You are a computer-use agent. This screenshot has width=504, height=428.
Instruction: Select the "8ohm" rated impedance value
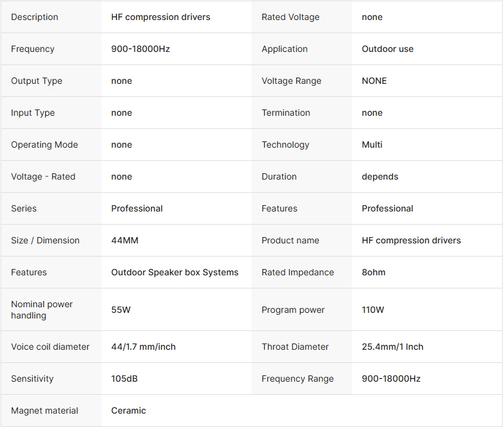[374, 272]
